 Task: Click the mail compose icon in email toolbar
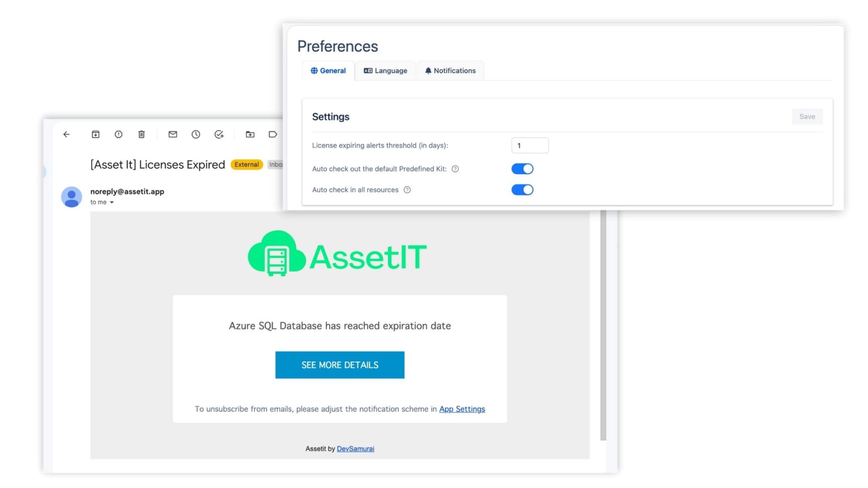click(172, 134)
